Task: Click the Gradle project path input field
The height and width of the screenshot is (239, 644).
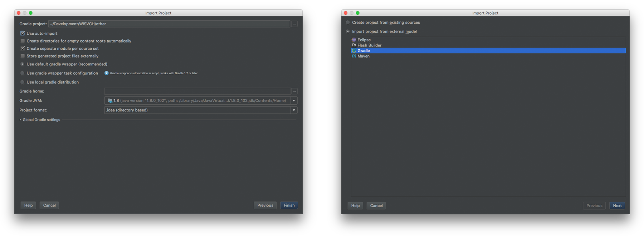Action: (x=169, y=24)
